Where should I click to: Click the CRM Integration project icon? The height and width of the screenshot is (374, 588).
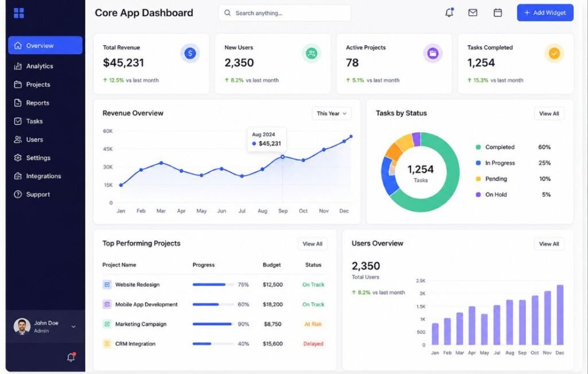pos(107,344)
